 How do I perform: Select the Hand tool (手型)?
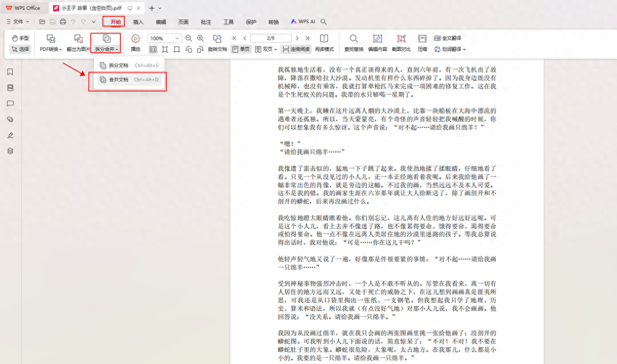21,39
